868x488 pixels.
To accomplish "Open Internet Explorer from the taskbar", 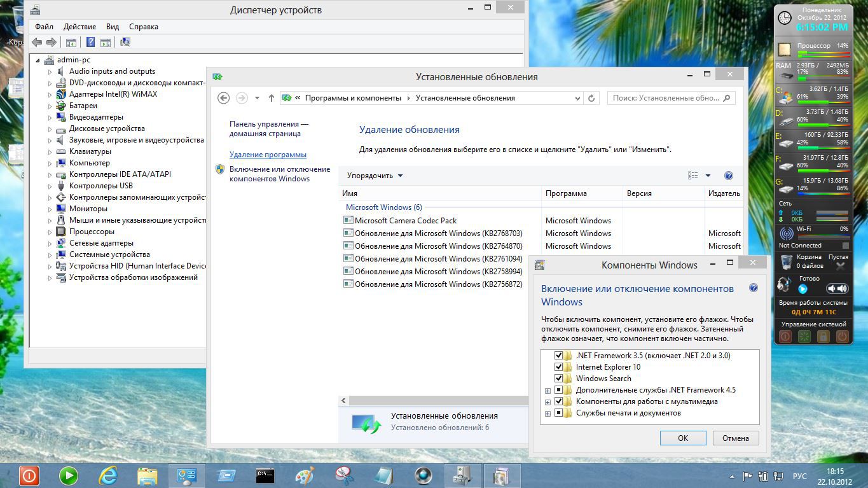I will click(108, 475).
